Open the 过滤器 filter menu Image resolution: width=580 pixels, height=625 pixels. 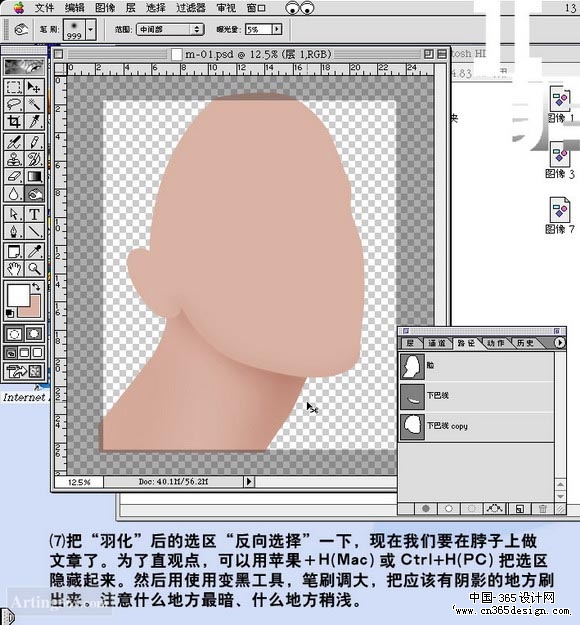pos(191,8)
